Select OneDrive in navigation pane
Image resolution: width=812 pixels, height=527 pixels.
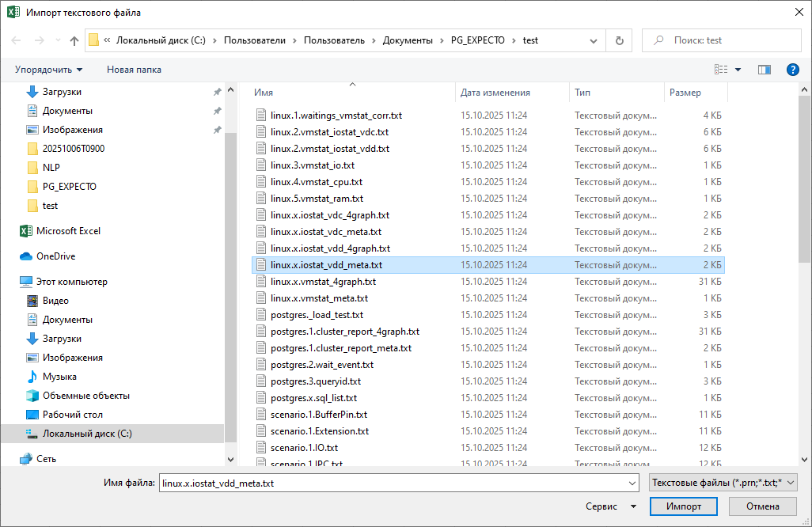click(x=55, y=256)
